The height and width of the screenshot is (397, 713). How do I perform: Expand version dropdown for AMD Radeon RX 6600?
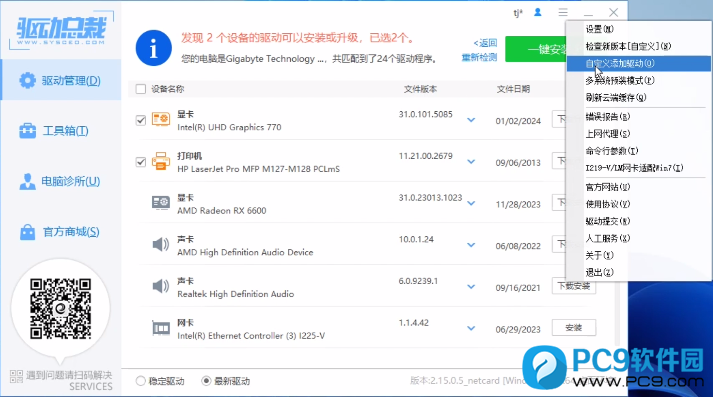(471, 203)
